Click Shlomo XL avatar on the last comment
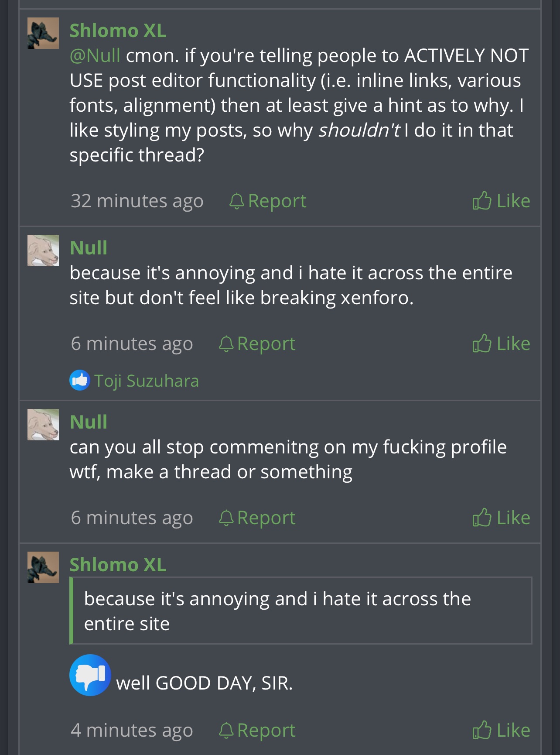This screenshot has width=560, height=755. point(43,567)
